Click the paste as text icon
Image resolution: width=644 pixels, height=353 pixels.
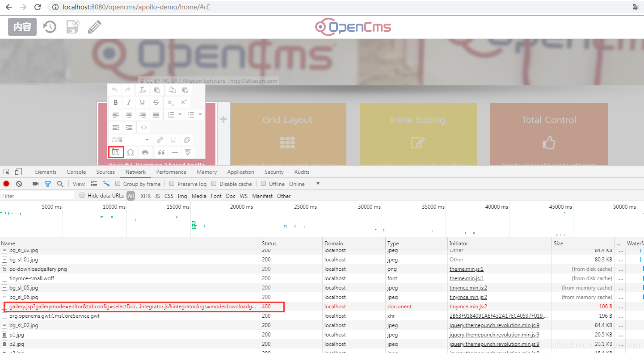point(157,90)
